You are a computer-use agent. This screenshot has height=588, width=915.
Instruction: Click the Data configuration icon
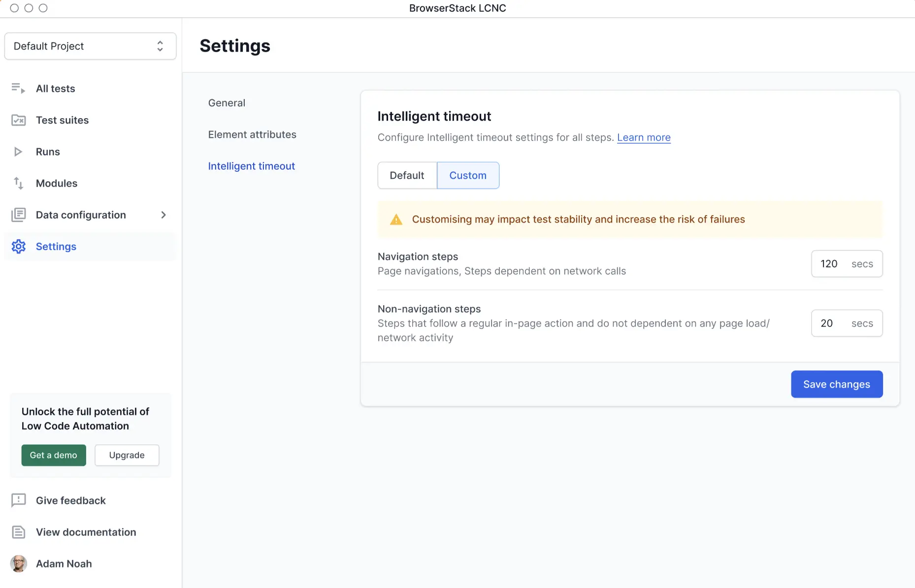point(18,215)
